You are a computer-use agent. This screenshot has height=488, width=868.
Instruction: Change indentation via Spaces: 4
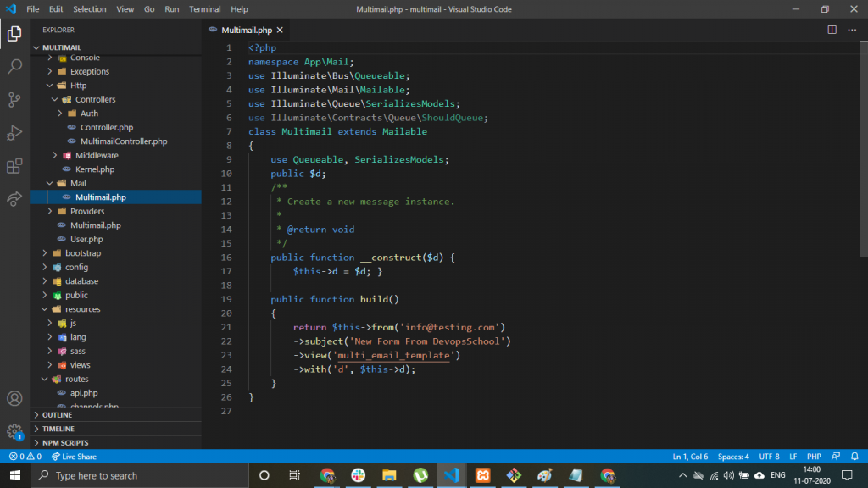click(x=733, y=457)
